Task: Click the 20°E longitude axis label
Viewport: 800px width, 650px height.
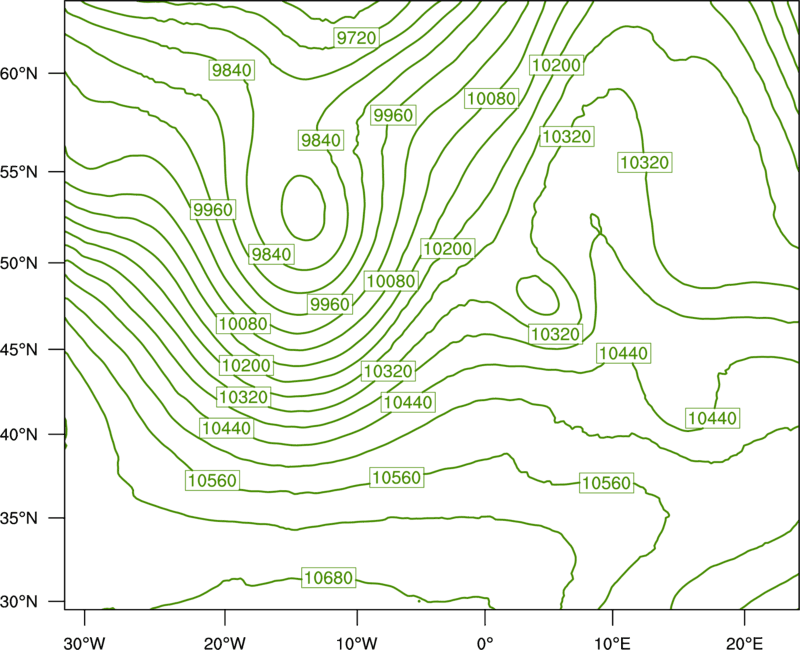Action: click(744, 642)
